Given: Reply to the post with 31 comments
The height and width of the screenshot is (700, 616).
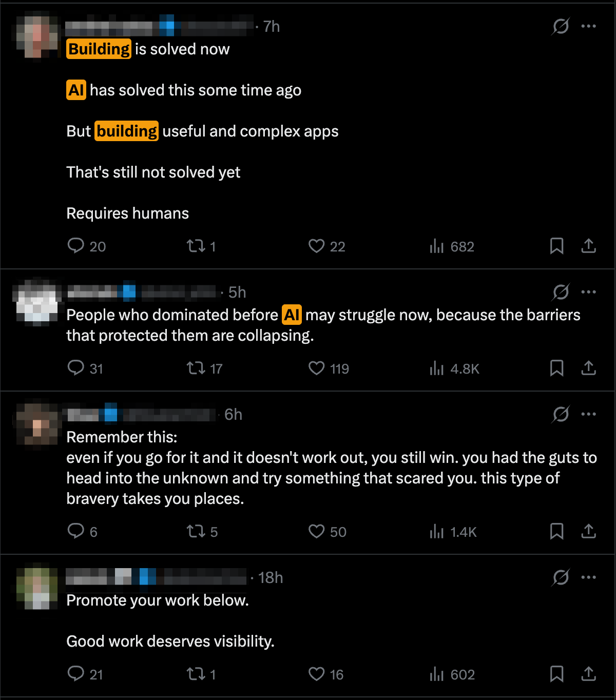Looking at the screenshot, I should click(x=76, y=368).
